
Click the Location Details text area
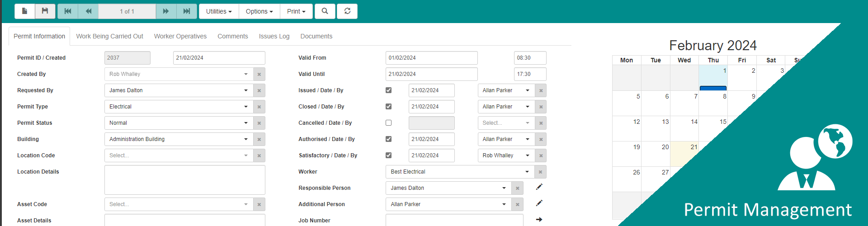pyautogui.click(x=185, y=180)
